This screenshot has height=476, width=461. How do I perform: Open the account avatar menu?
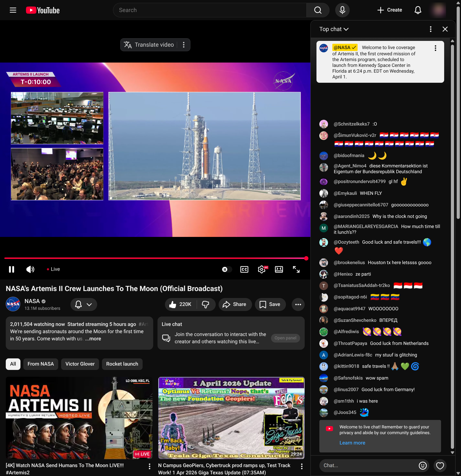point(438,10)
